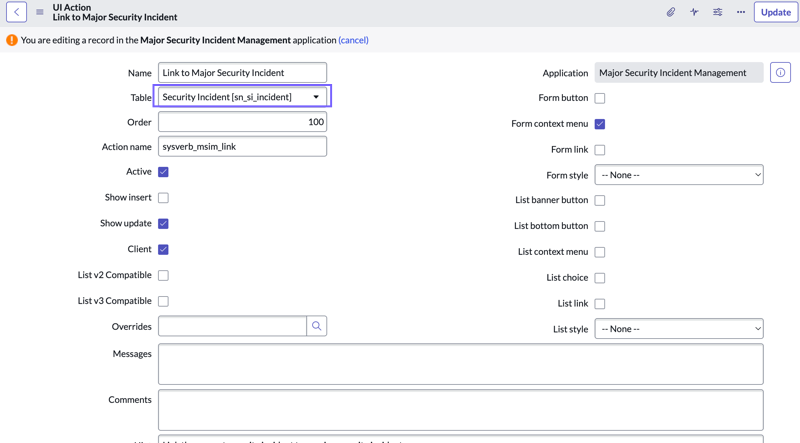Check the List choice checkbox
Viewport: 800px width, 443px height.
pos(600,278)
